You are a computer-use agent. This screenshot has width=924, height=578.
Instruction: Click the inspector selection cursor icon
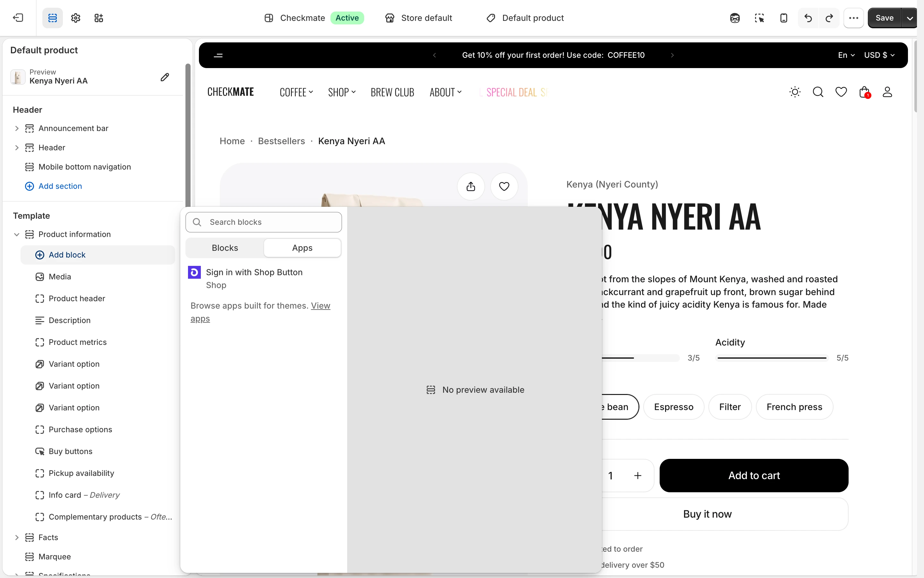click(x=759, y=18)
